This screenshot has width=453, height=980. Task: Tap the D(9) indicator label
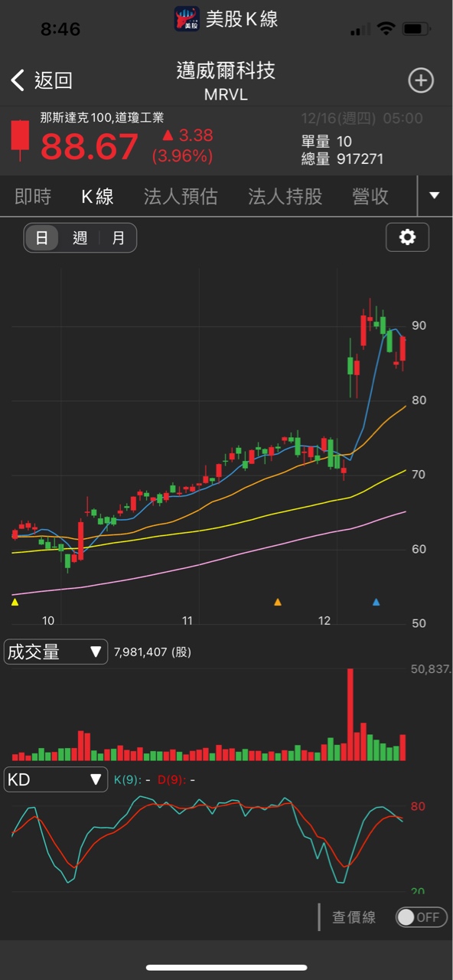click(x=171, y=780)
